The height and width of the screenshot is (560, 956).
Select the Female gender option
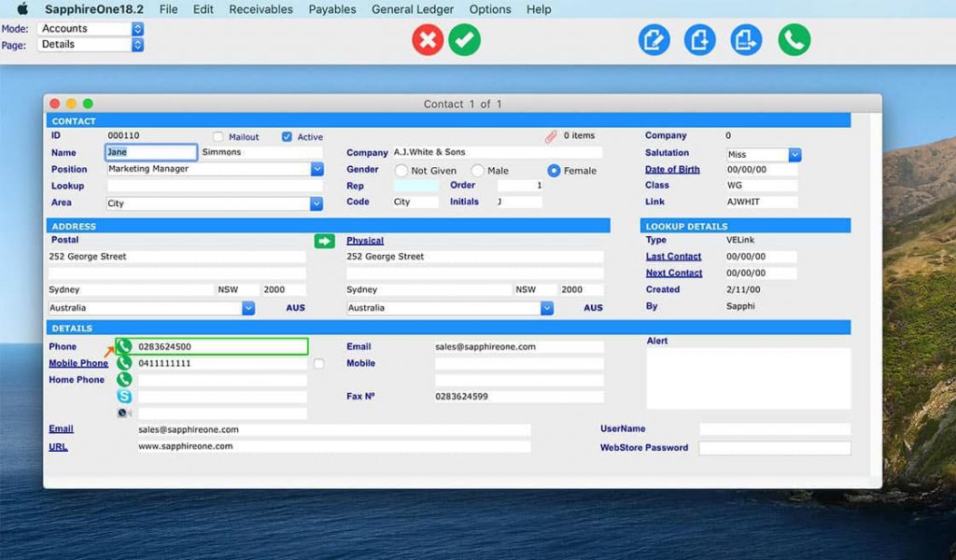point(554,171)
